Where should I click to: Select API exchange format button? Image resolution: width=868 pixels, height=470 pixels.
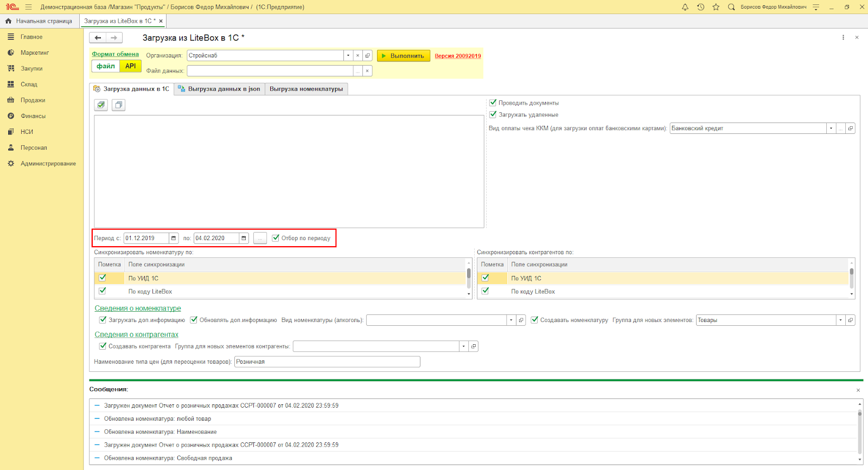click(131, 66)
